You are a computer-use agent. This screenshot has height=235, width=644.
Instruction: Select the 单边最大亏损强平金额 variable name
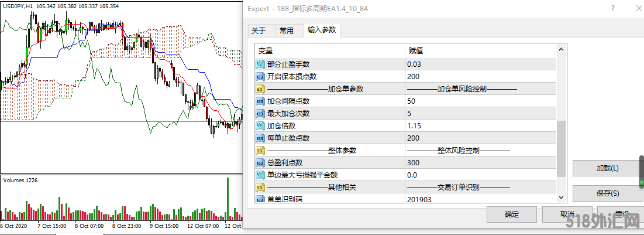coord(302,175)
